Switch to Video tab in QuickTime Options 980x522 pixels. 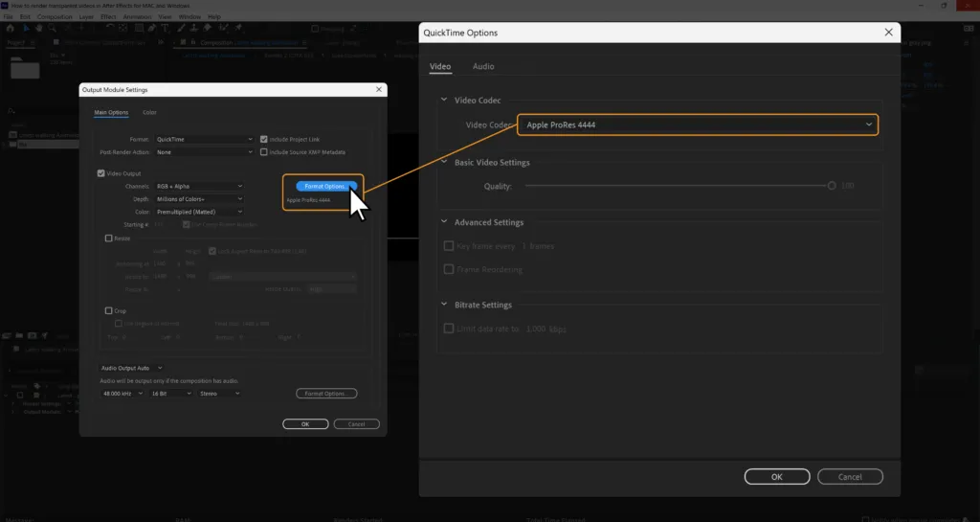440,66
